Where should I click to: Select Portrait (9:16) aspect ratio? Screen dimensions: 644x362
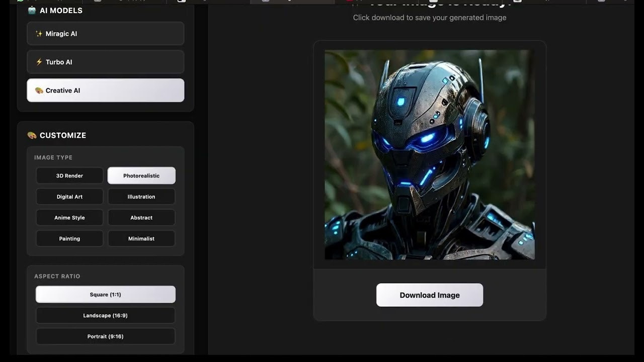click(x=106, y=336)
